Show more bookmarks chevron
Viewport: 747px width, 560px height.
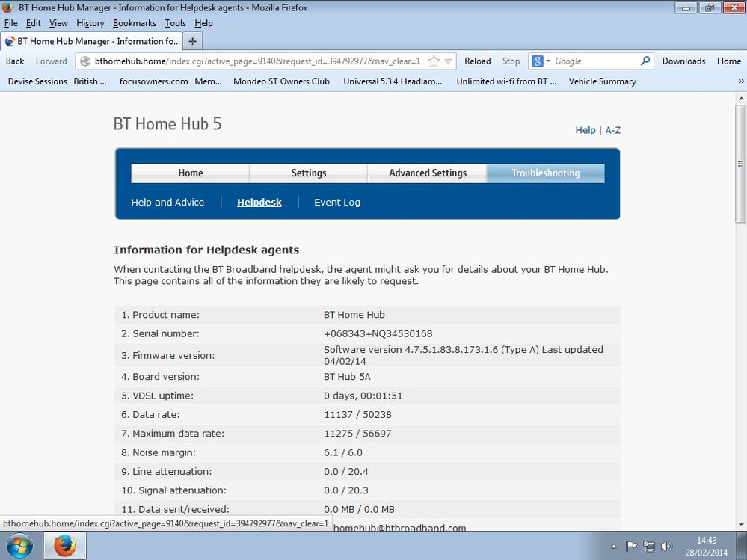click(x=741, y=81)
